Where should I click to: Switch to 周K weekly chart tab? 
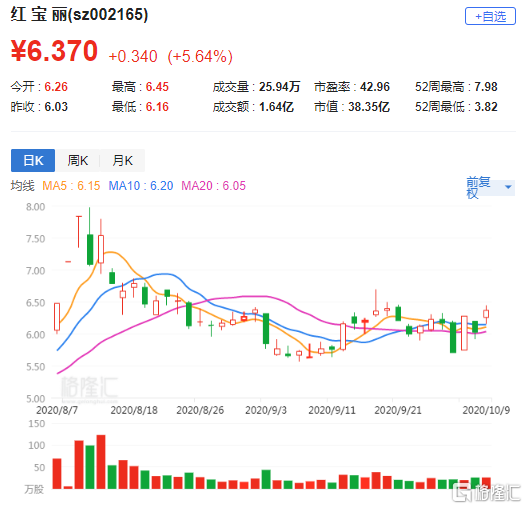point(78,160)
